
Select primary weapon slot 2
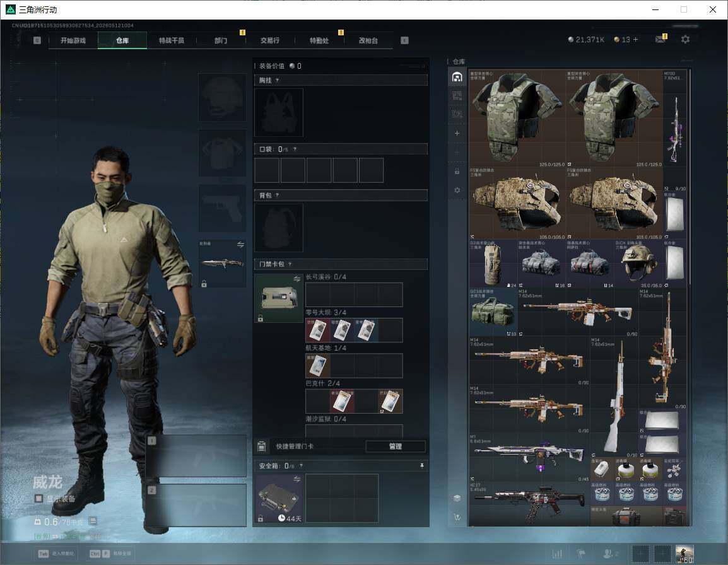(196, 505)
